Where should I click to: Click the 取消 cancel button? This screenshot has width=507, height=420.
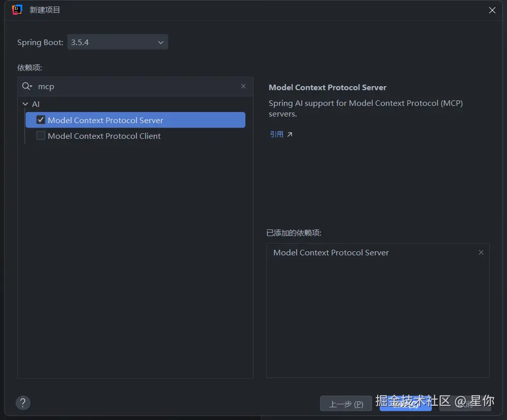point(465,404)
